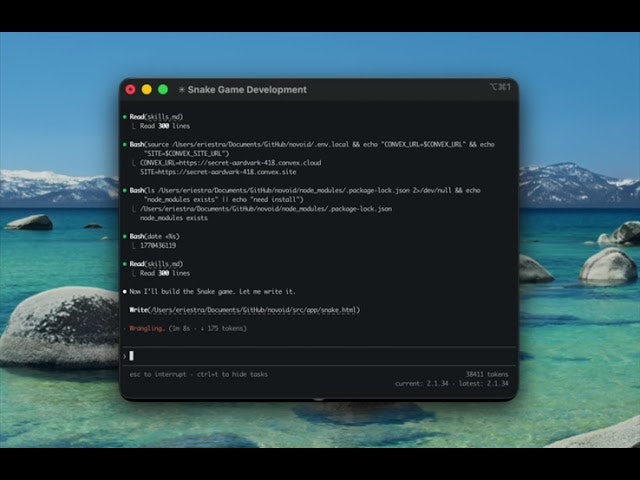Screen dimensions: 640x480
Task: Close the Snake Game Development terminal window
Action: pyautogui.click(x=131, y=89)
